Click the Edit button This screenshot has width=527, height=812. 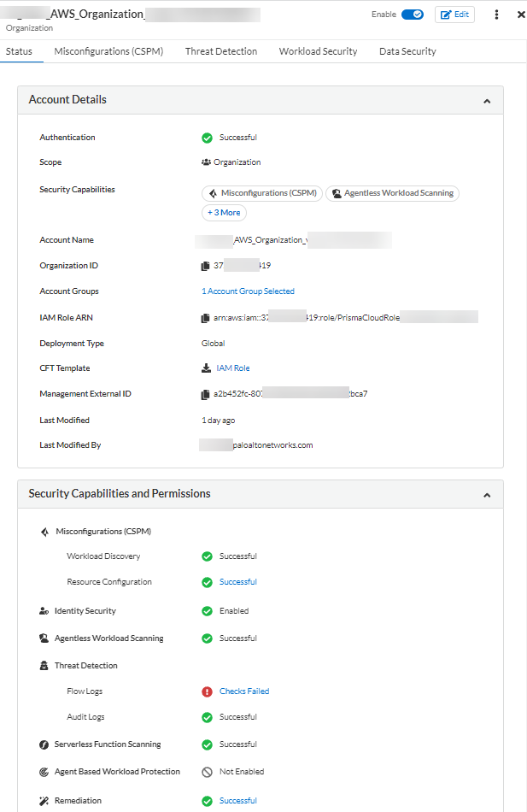454,15
